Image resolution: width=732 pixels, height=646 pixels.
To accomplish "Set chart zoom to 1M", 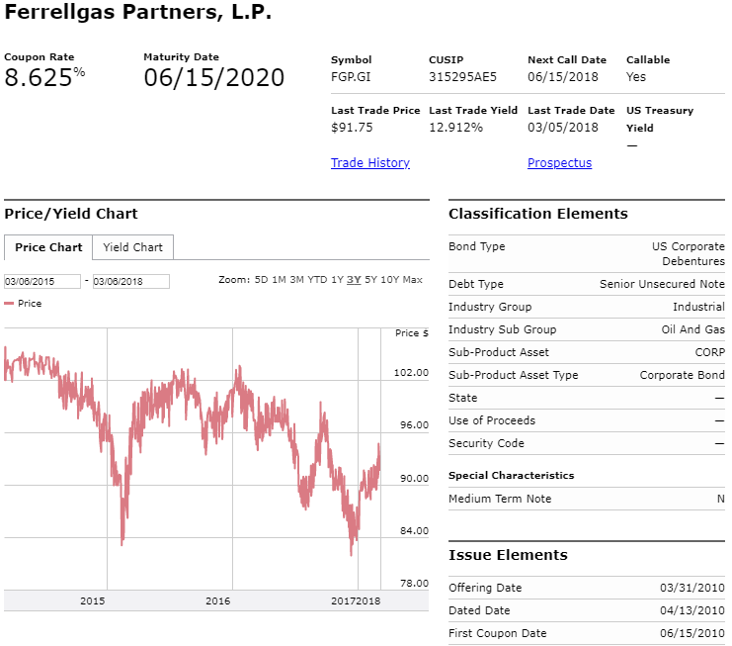I will point(279,280).
